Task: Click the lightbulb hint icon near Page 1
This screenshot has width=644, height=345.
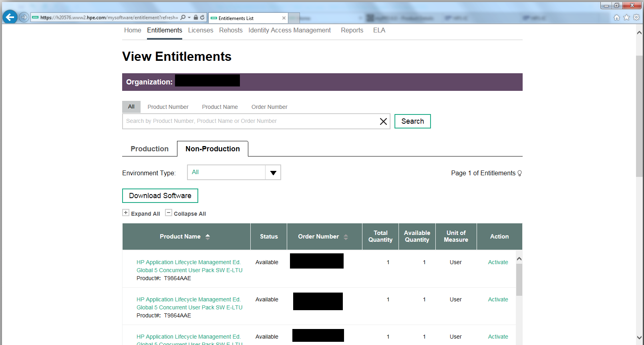Action: pyautogui.click(x=520, y=173)
